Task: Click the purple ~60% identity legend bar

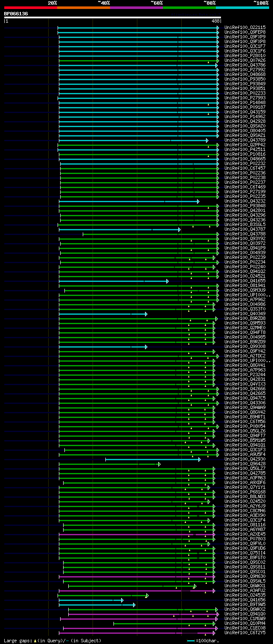Action: coord(136,8)
